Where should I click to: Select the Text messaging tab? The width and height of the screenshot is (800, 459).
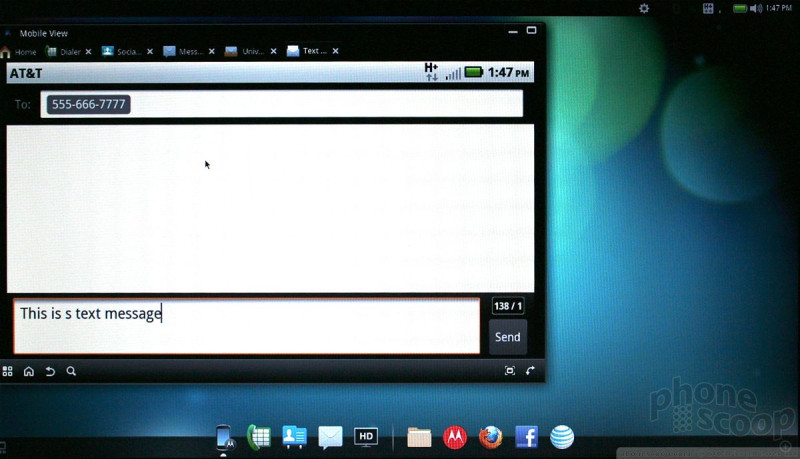(307, 51)
